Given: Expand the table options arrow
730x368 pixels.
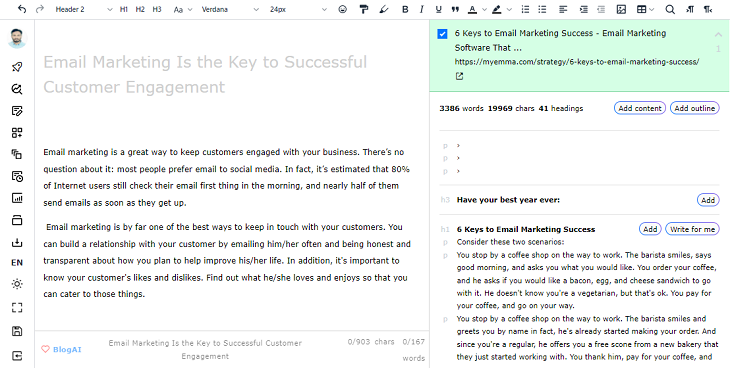Looking at the screenshot, I should point(651,9).
